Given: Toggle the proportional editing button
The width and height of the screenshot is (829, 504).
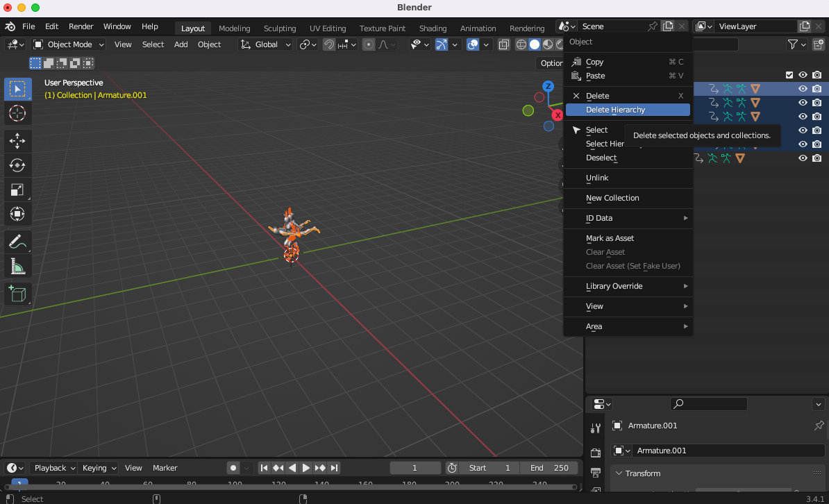Looking at the screenshot, I should (x=369, y=45).
